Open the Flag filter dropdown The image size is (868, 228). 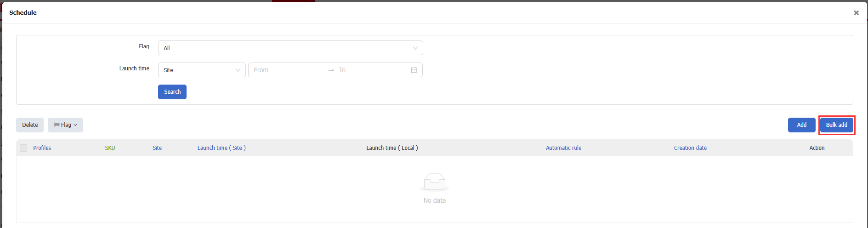(290, 48)
